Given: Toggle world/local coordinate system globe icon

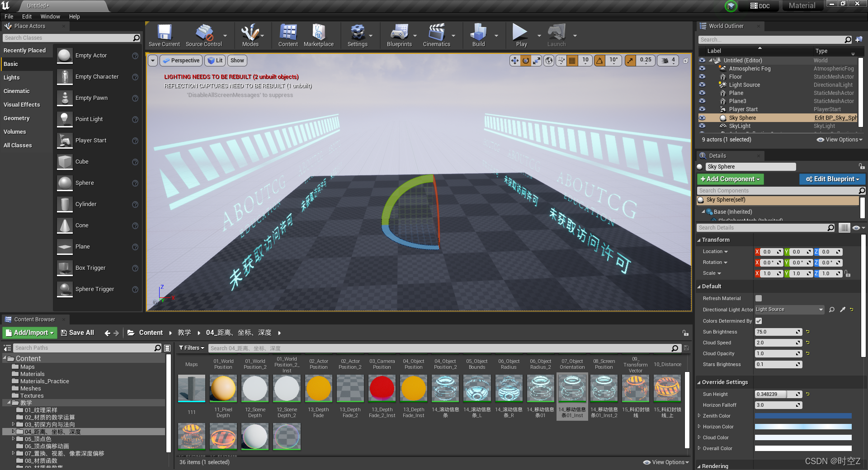Looking at the screenshot, I should coord(548,61).
